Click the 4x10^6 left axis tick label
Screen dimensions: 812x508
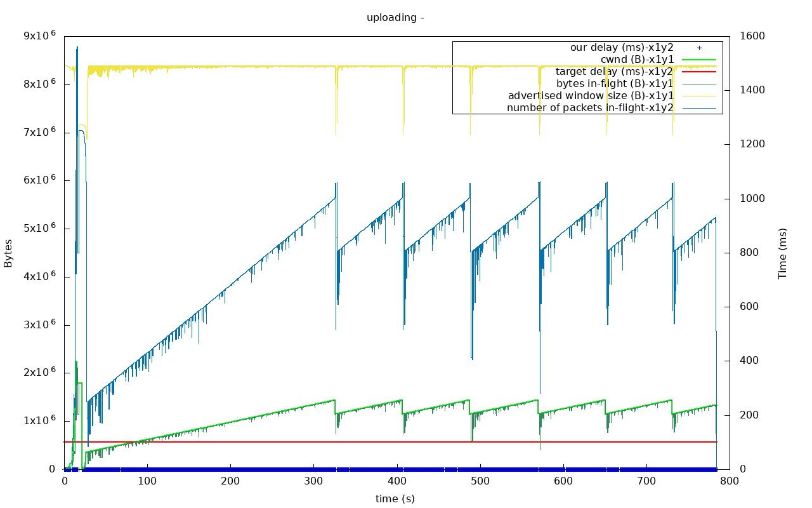point(39,276)
